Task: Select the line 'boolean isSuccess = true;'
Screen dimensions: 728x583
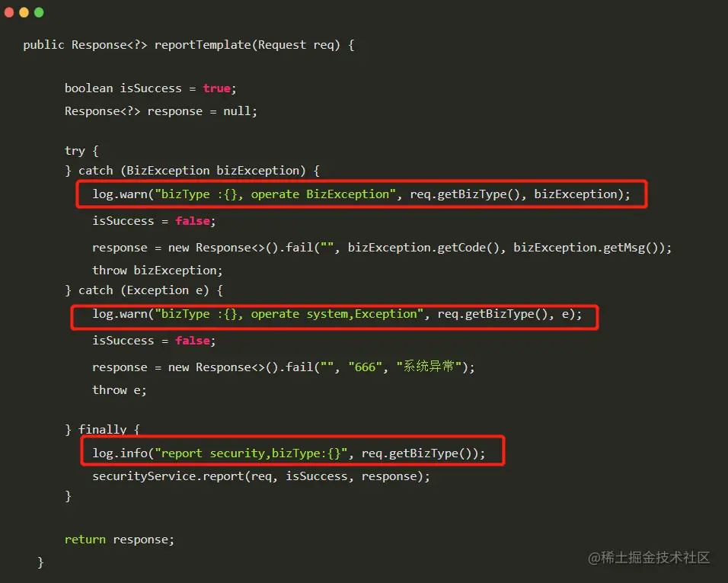Action: click(x=151, y=88)
